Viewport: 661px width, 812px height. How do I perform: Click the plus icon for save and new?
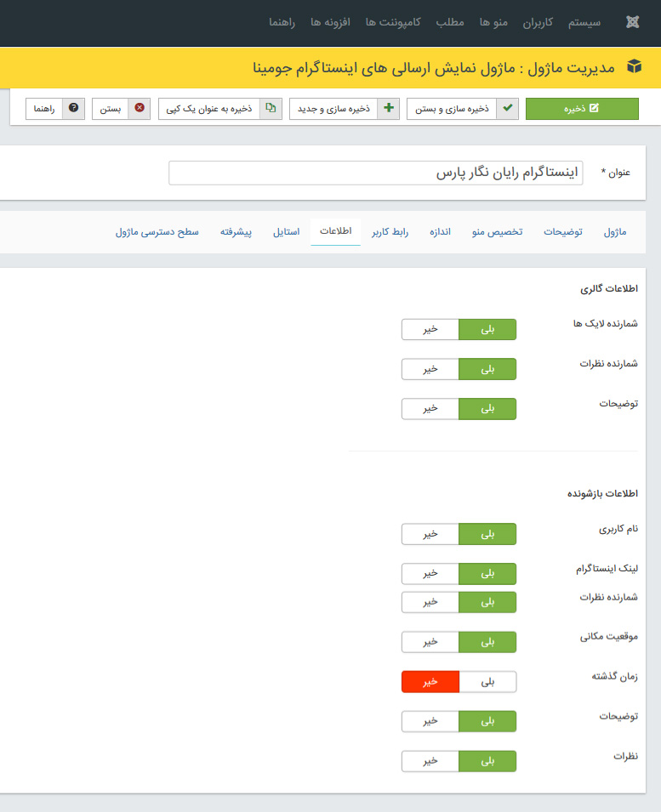click(389, 108)
